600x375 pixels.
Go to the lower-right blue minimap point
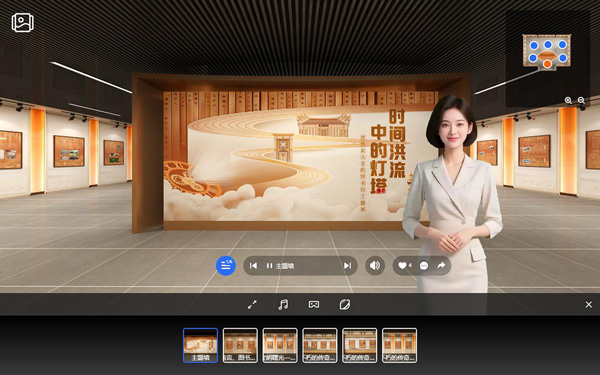[562, 58]
